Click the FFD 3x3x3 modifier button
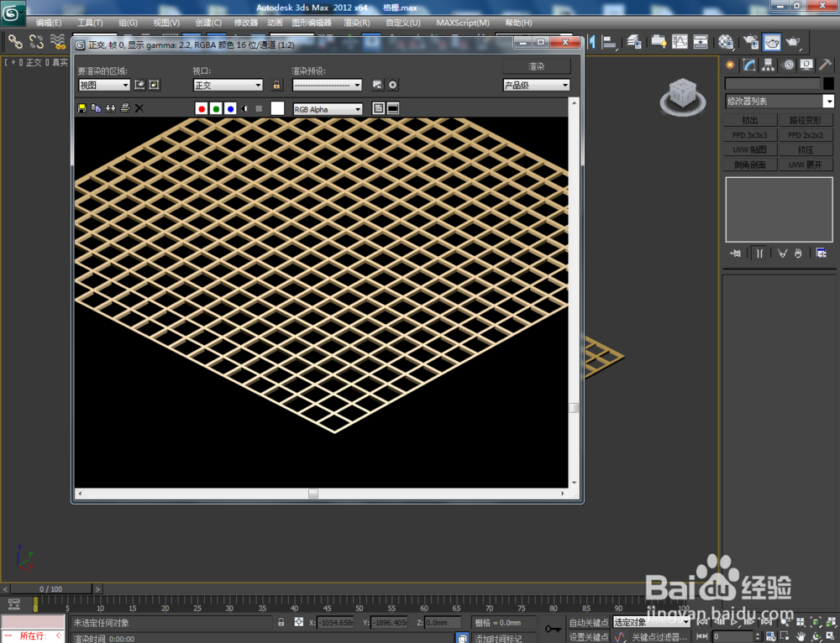Viewport: 840px width, 643px height. pyautogui.click(x=750, y=135)
